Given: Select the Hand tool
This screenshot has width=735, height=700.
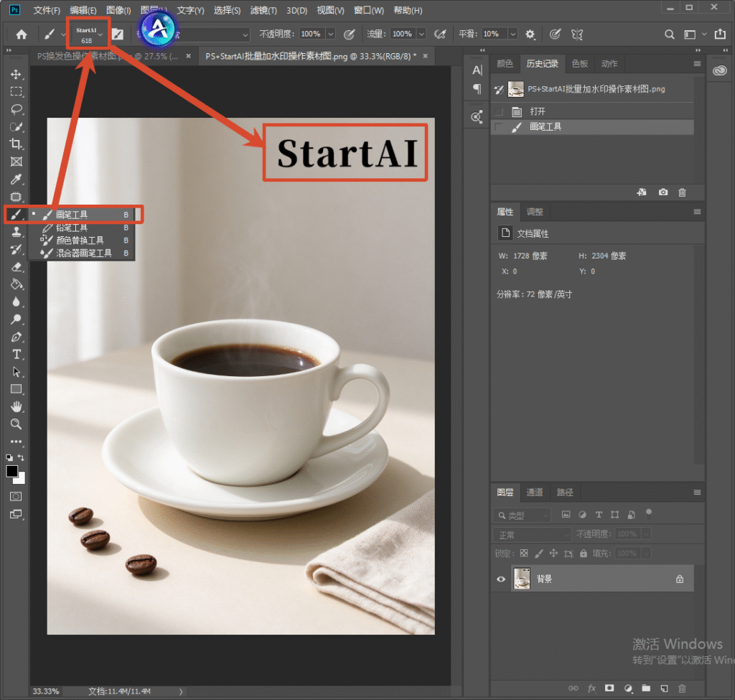Looking at the screenshot, I should [16, 406].
